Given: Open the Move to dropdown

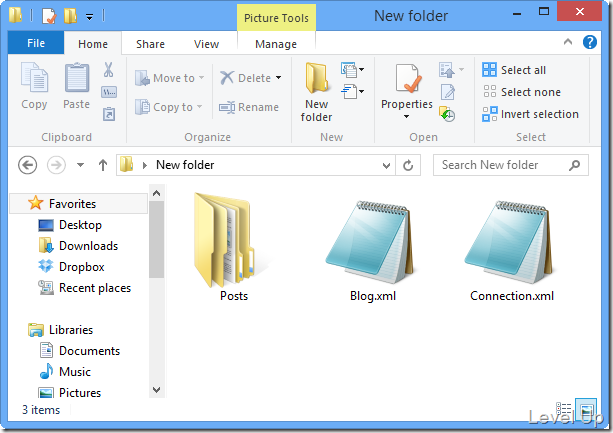Looking at the screenshot, I should point(169,78).
